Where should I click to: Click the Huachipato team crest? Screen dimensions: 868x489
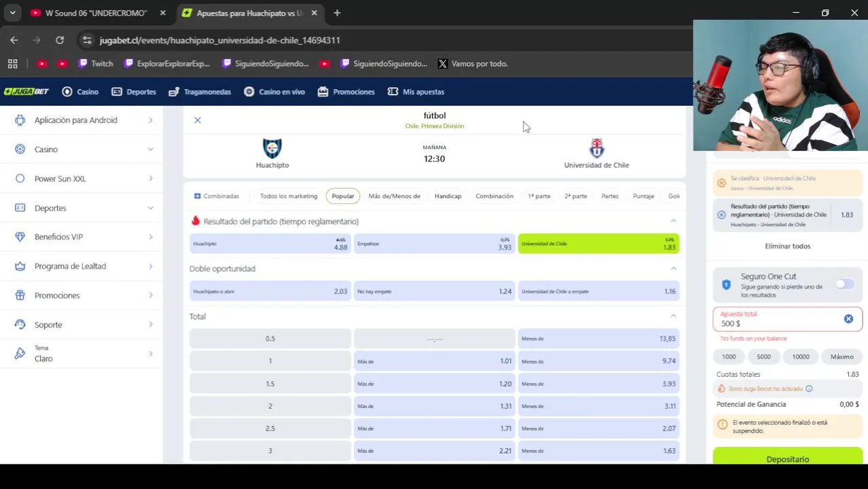click(x=272, y=148)
